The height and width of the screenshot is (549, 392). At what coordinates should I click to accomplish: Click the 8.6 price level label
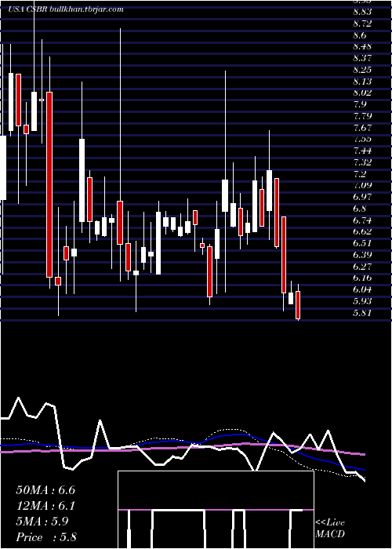[360, 35]
